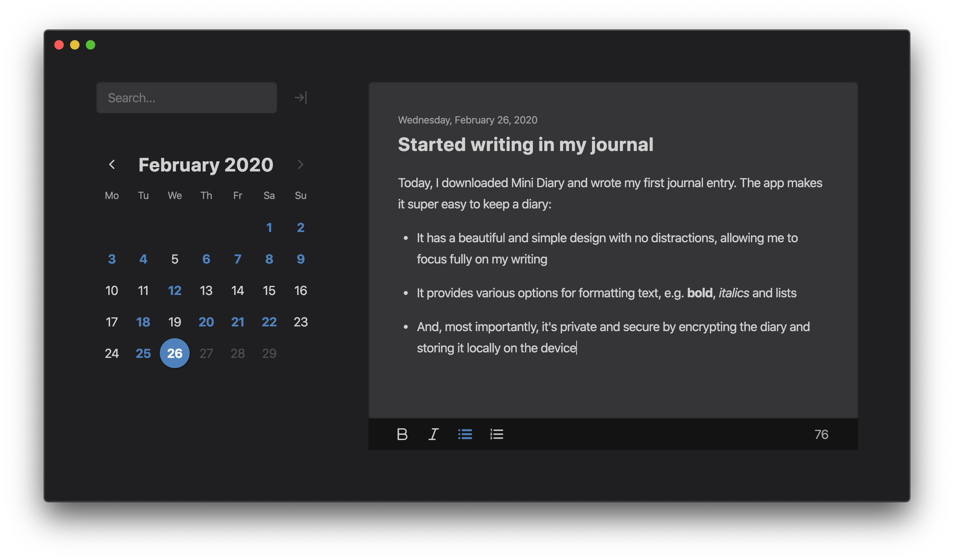This screenshot has height=560, width=954.
Task: Click the unordered list icon
Action: pos(465,433)
